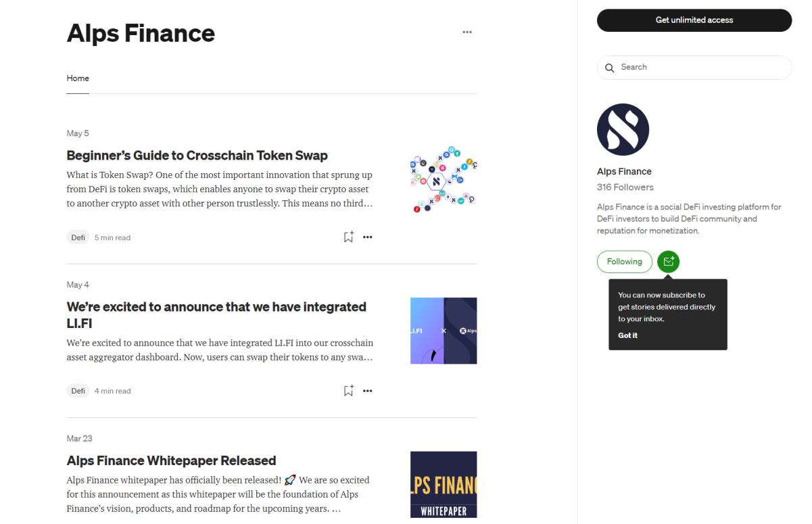Viewport: 812px width, 524px height.
Task: Open more options for LI.FI integration story
Action: [368, 390]
